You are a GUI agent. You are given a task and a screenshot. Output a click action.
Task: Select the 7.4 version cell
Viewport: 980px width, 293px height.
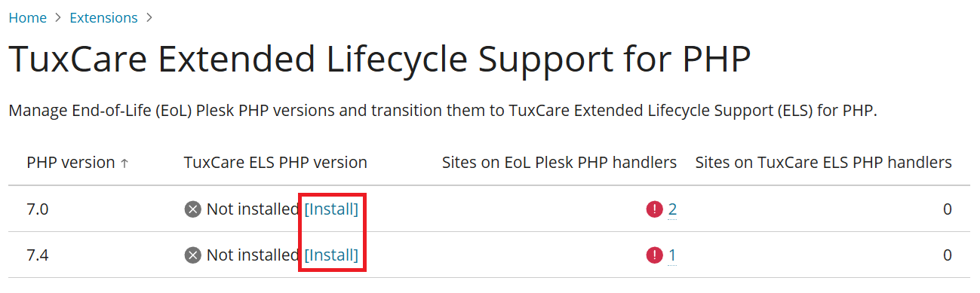click(x=38, y=255)
